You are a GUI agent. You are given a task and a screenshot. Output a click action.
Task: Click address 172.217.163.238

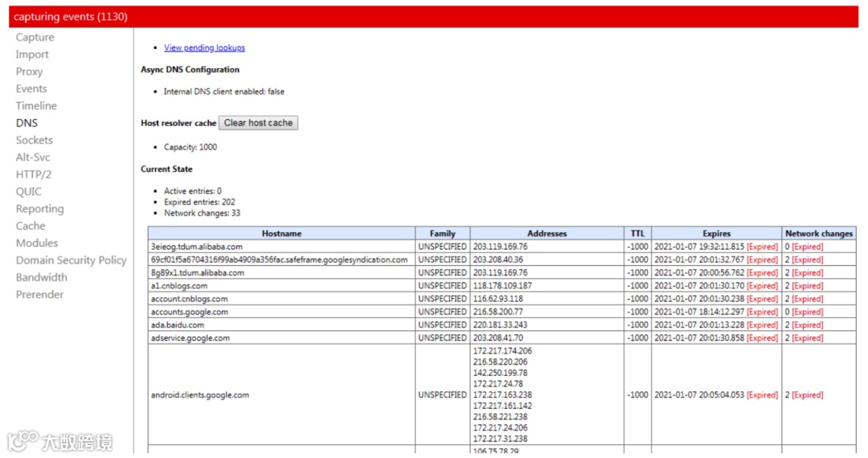[x=502, y=395]
